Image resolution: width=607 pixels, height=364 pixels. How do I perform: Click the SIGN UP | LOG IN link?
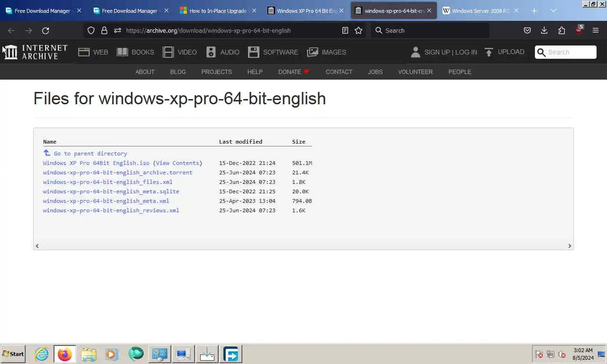(x=451, y=52)
